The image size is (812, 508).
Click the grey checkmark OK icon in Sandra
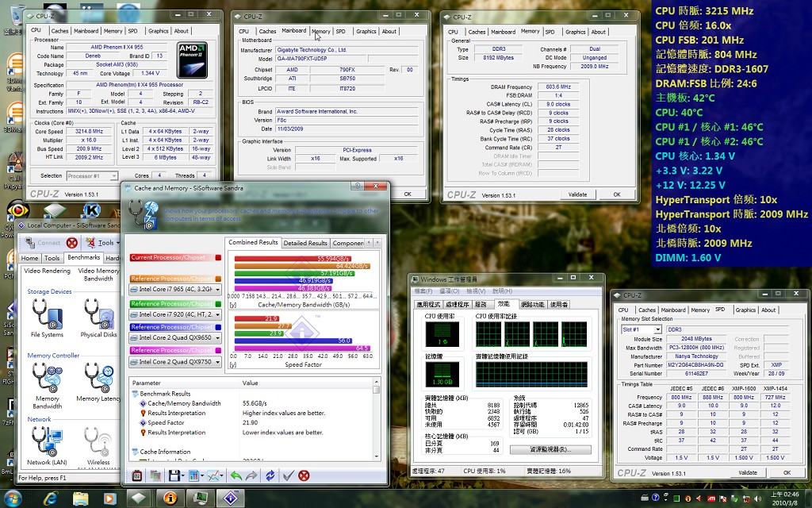pos(289,475)
